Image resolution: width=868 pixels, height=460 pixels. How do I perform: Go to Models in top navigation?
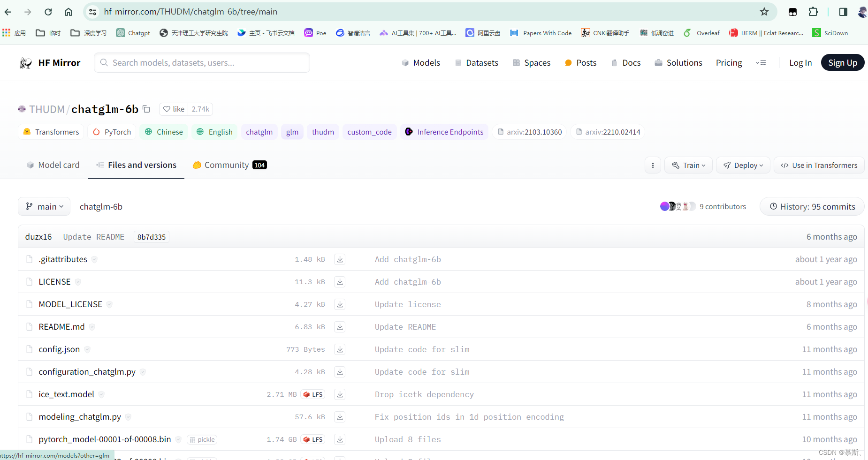point(421,63)
